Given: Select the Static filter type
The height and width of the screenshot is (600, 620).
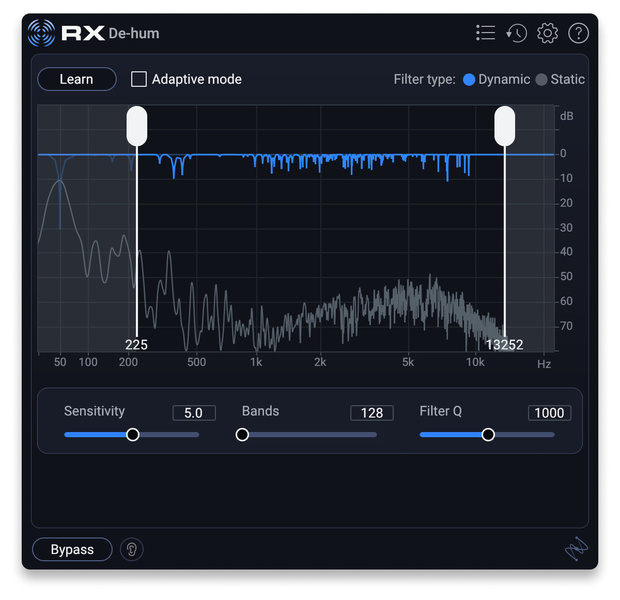Looking at the screenshot, I should click(541, 79).
